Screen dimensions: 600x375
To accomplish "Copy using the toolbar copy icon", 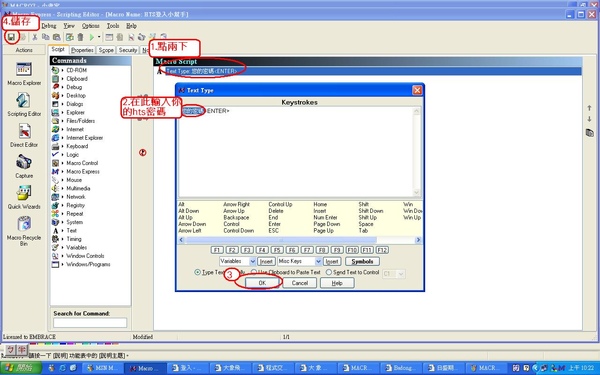I will point(46,37).
